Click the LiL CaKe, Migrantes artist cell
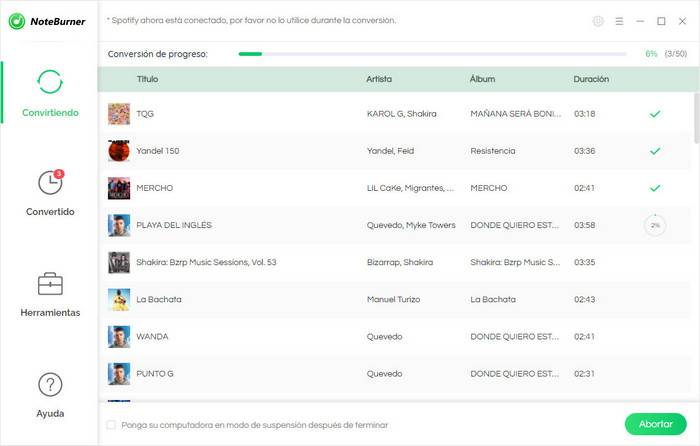This screenshot has height=446, width=700. point(410,188)
